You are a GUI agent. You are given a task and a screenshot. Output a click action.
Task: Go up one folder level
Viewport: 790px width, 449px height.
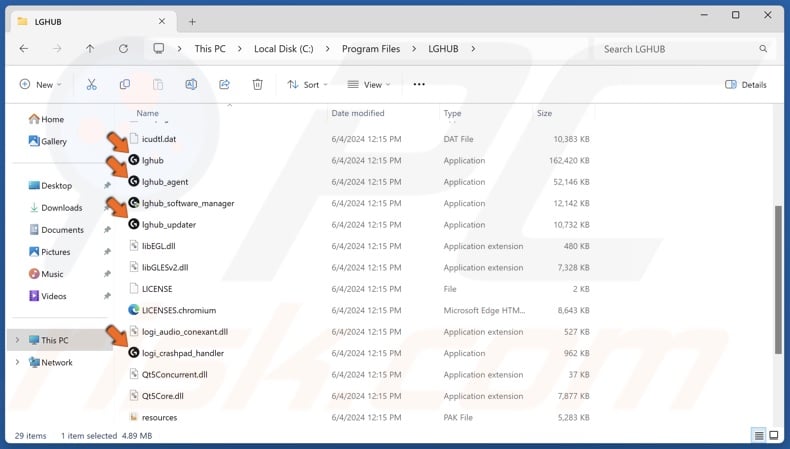90,49
